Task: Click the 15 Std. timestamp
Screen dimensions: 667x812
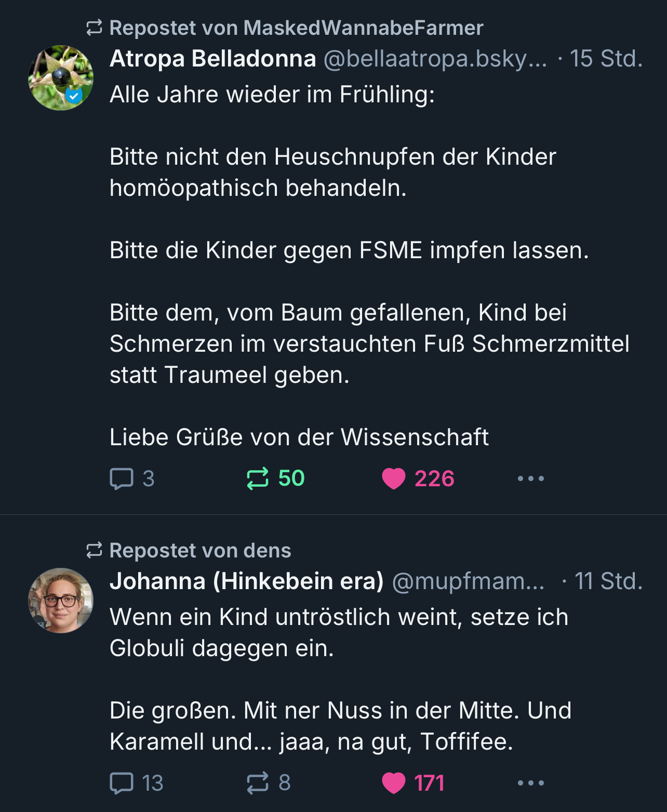Action: pos(606,59)
